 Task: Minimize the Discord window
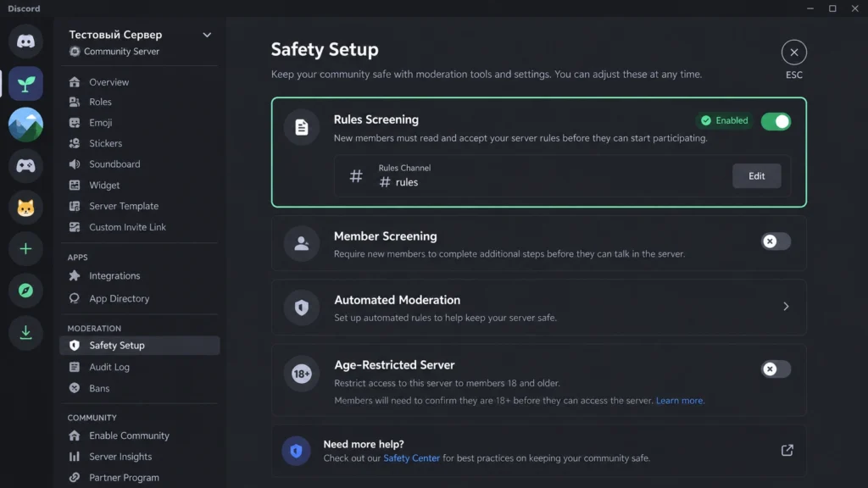click(x=810, y=8)
